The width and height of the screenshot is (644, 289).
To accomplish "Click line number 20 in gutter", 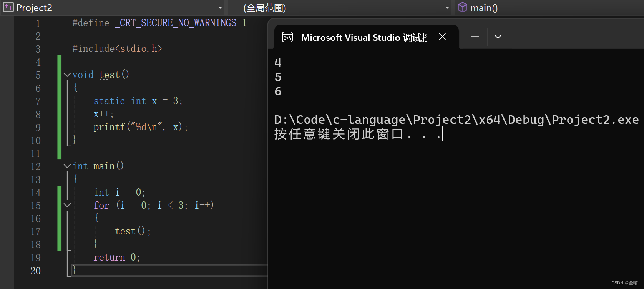I will (35, 271).
